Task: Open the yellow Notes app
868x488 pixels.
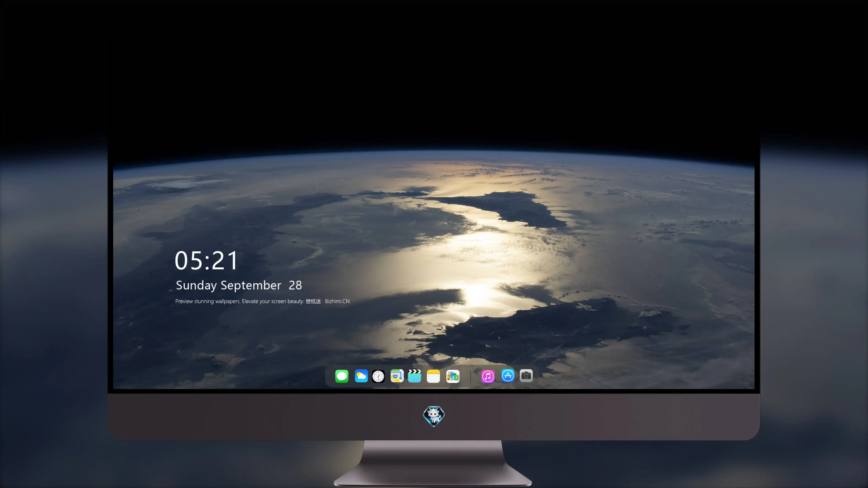Action: [433, 376]
